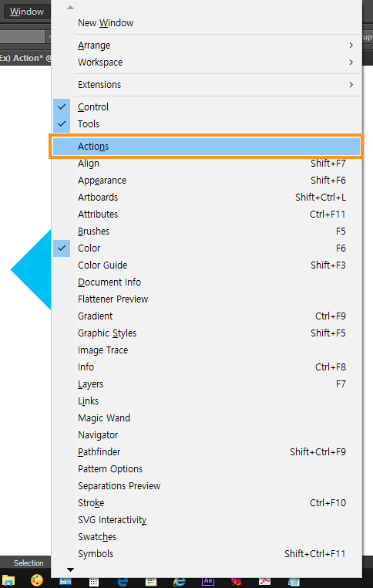
Task: Show the Swatches panel
Action: [x=207, y=537]
